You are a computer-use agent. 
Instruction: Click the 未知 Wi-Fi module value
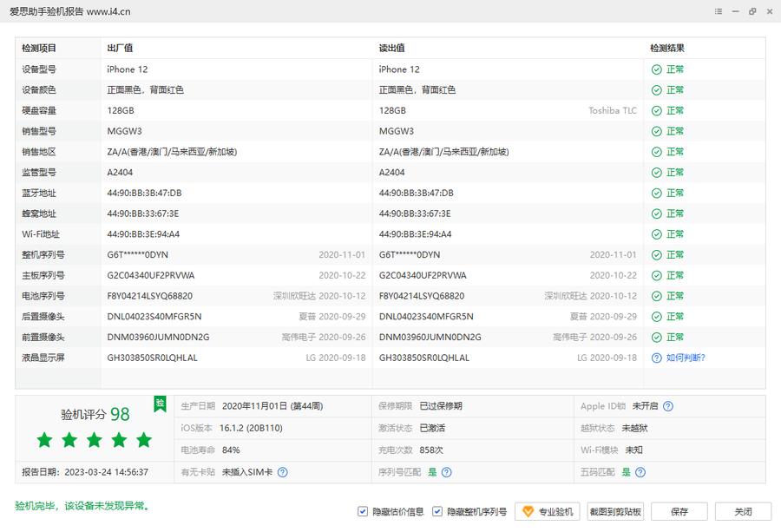click(x=634, y=450)
